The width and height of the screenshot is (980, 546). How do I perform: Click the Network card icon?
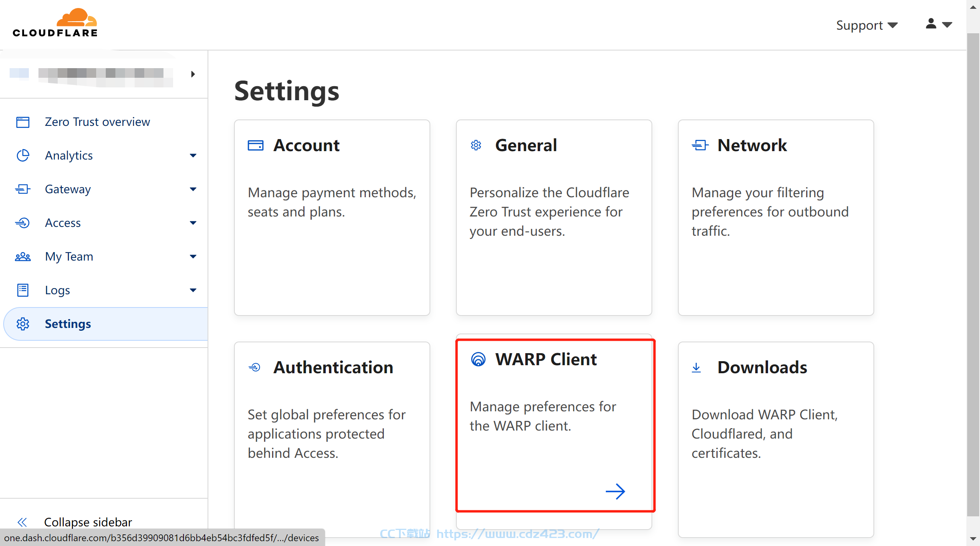pyautogui.click(x=700, y=145)
